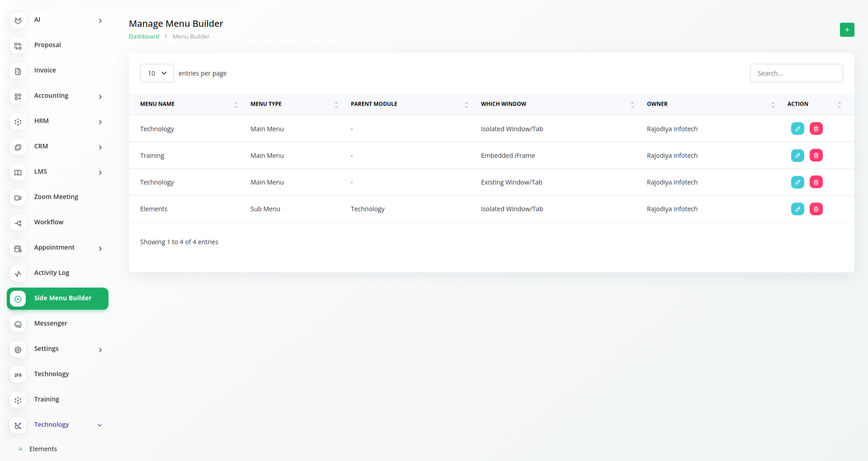This screenshot has width=868, height=461.
Task: Edit the Training menu entry
Action: coord(797,155)
